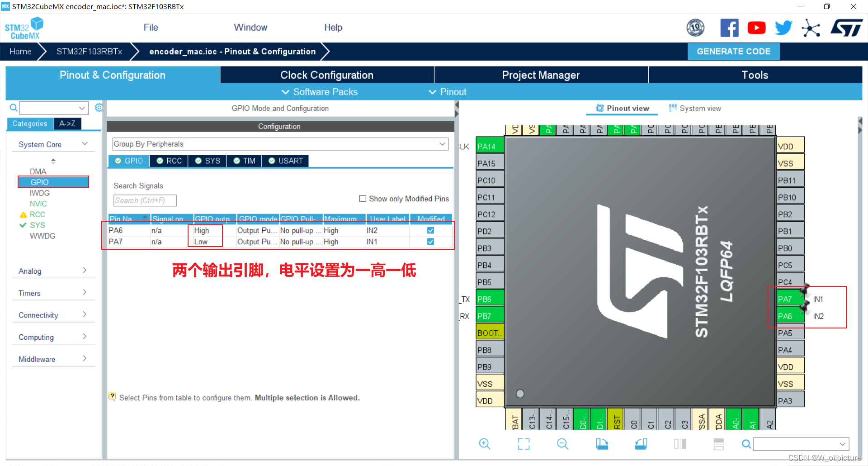Open the RCC configuration tab

(169, 161)
